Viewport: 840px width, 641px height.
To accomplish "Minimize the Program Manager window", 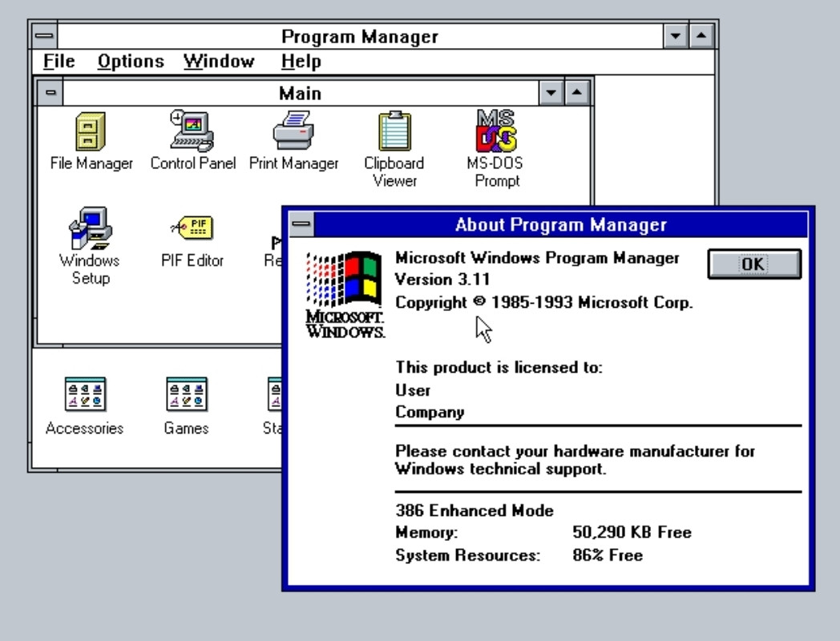I will [676, 36].
